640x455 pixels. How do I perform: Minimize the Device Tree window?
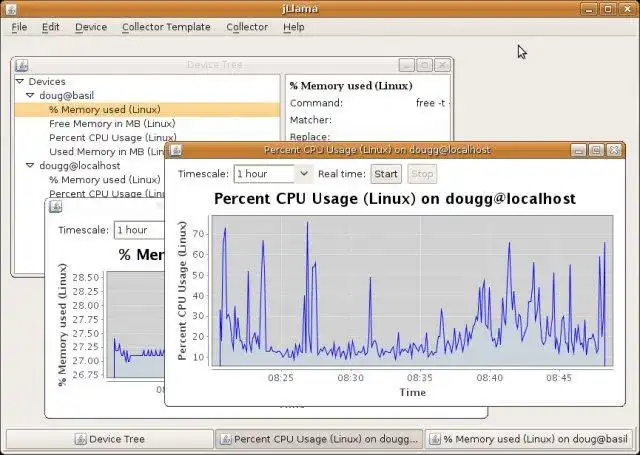pyautogui.click(x=407, y=65)
